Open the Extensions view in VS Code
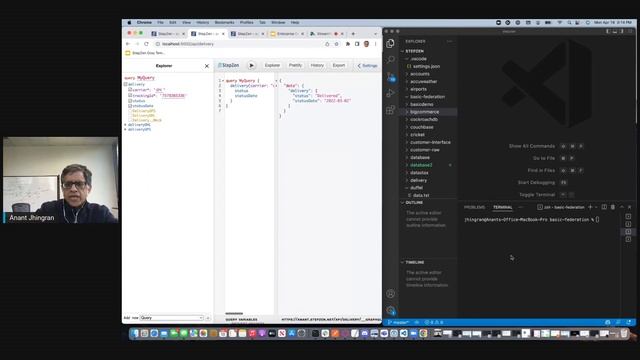640x360 pixels. 391,110
